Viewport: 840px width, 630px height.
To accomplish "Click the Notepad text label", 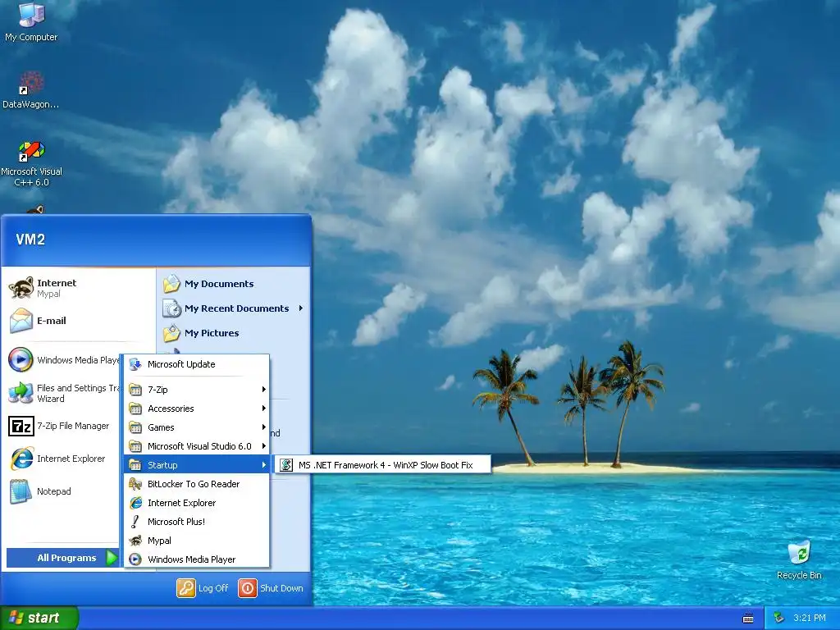I will click(x=53, y=491).
